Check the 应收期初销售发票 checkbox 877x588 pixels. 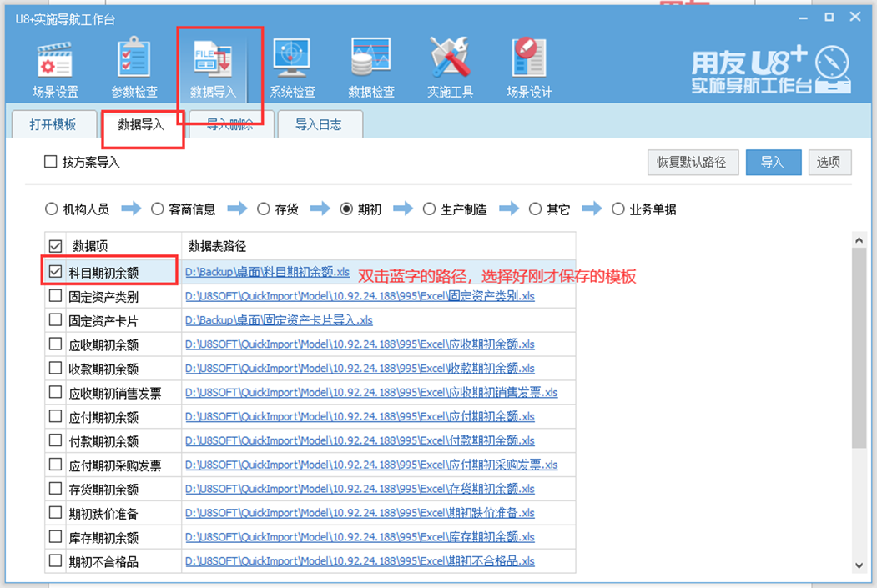(55, 392)
